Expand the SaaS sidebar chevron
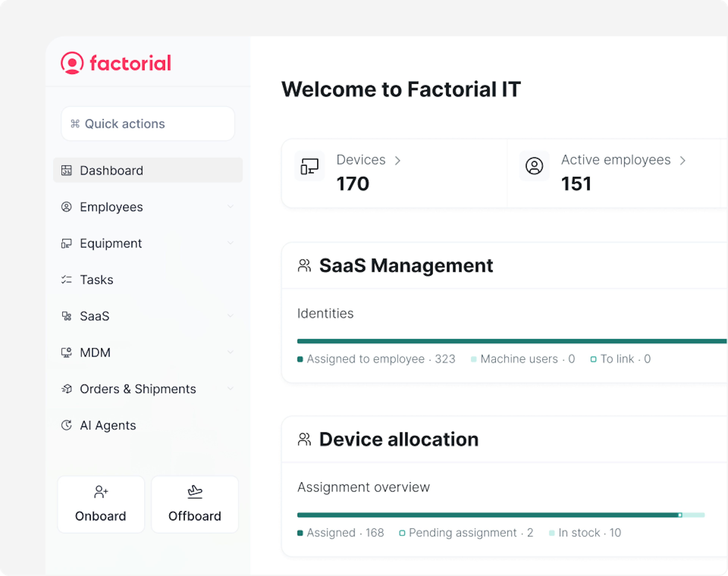The height and width of the screenshot is (576, 728). point(230,316)
